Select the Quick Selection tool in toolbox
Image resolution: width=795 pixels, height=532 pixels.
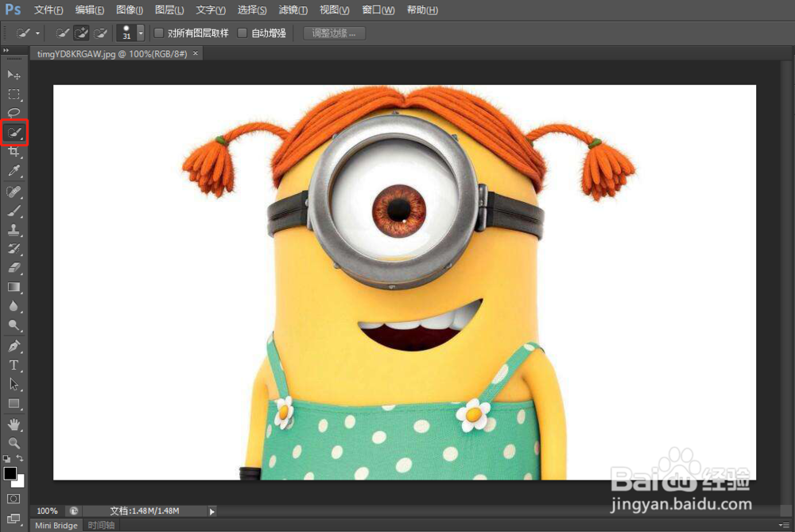point(14,133)
